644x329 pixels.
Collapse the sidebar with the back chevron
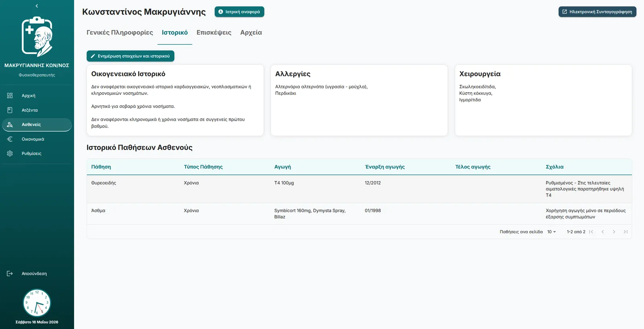[37, 6]
